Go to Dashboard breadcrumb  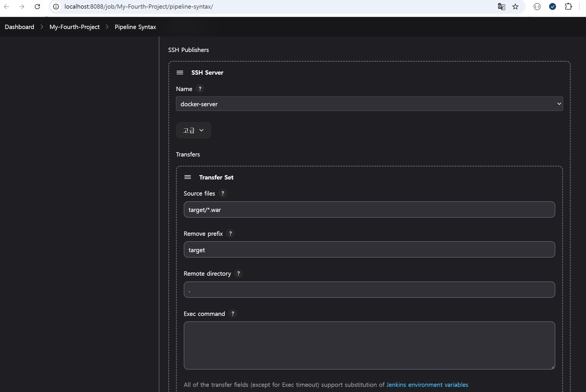coord(20,27)
